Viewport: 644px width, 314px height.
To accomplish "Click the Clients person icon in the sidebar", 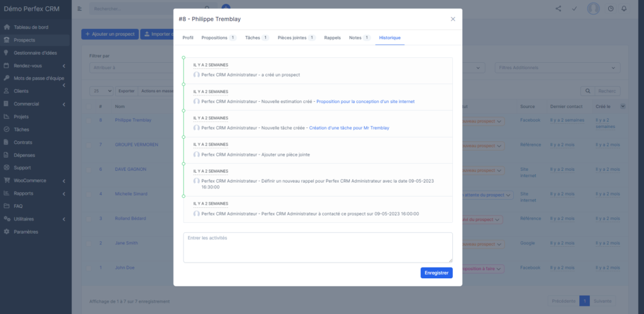I will (x=6, y=91).
